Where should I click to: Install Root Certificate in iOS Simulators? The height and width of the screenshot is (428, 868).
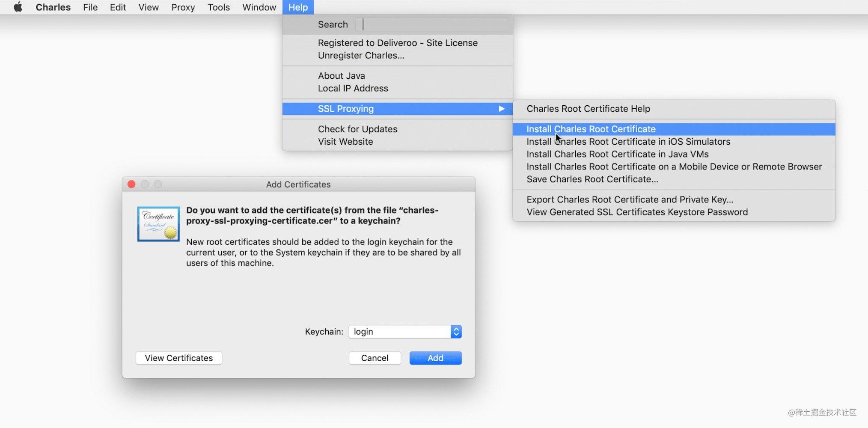point(674,141)
